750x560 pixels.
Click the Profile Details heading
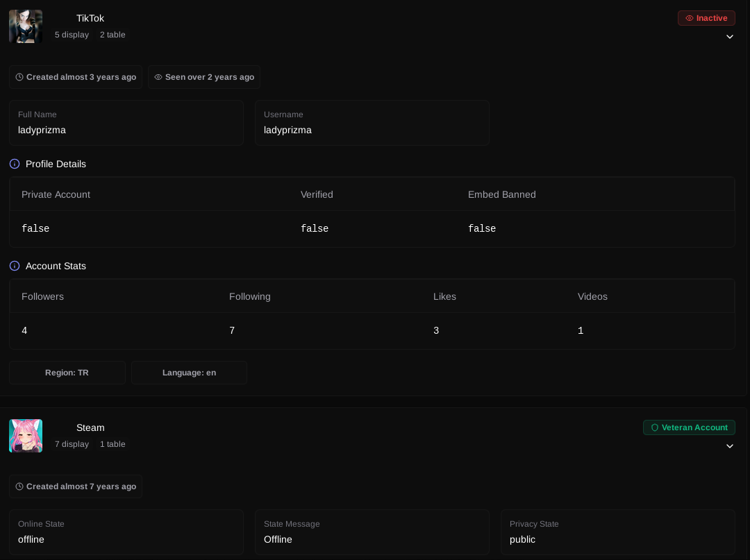(x=56, y=164)
